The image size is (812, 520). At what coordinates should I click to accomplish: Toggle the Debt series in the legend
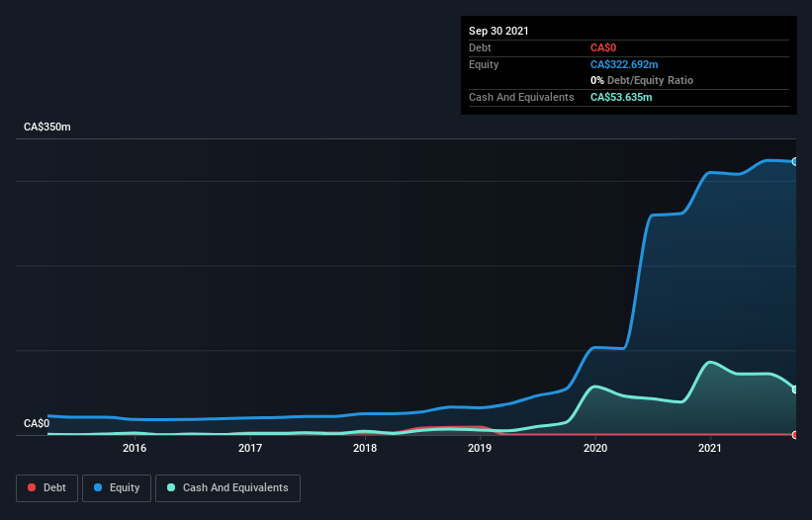click(x=46, y=488)
